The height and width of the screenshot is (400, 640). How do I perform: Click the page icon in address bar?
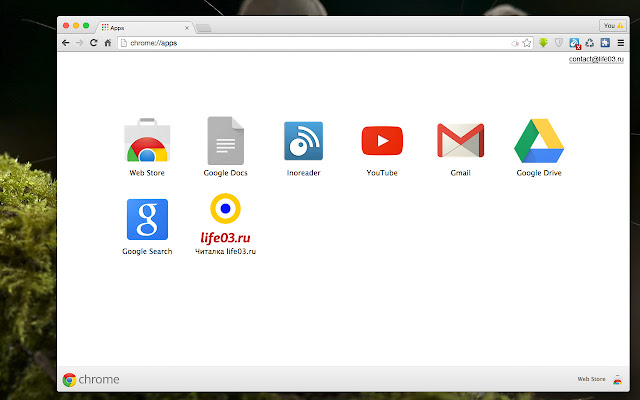[124, 43]
